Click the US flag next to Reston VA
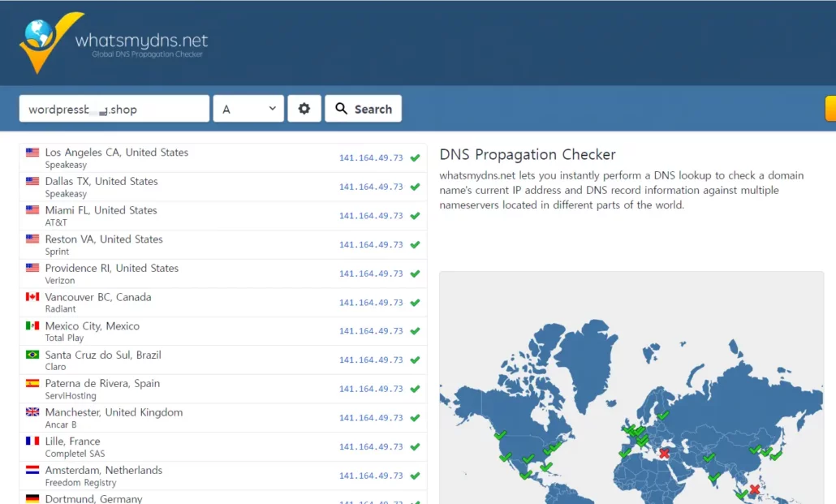836x504 pixels. coord(32,239)
